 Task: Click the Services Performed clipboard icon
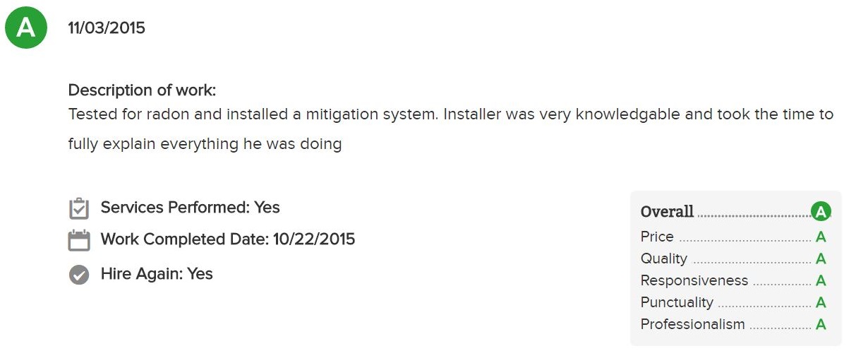(79, 208)
